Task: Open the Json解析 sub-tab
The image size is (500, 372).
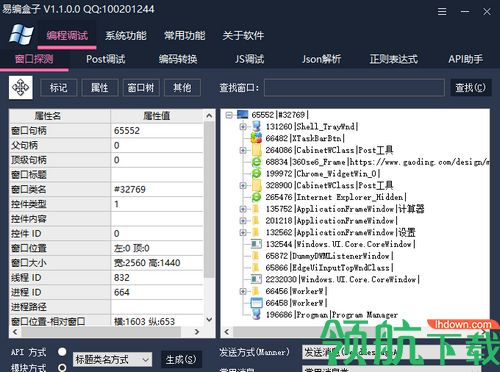Action: click(x=321, y=59)
